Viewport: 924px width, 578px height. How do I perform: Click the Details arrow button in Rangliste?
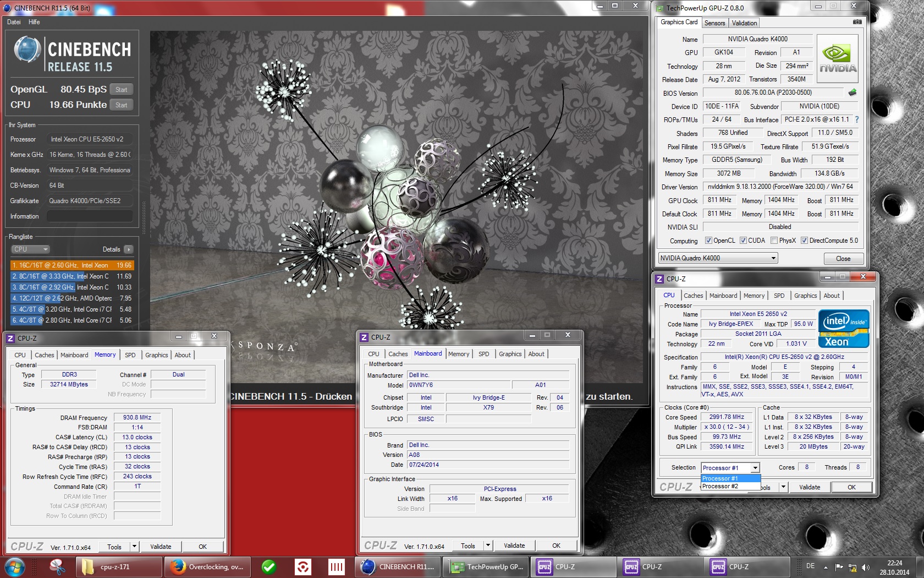[x=129, y=249]
